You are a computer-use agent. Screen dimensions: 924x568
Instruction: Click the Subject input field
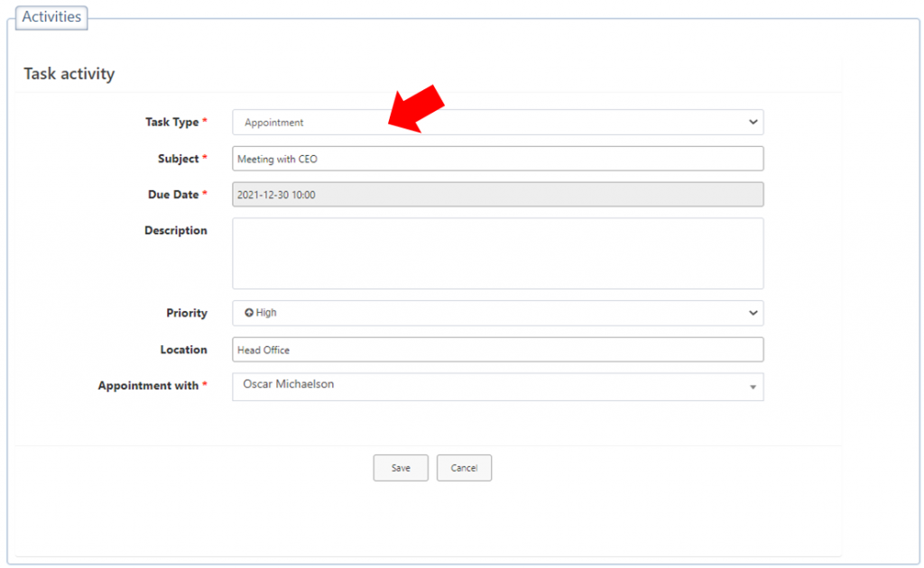coord(498,159)
